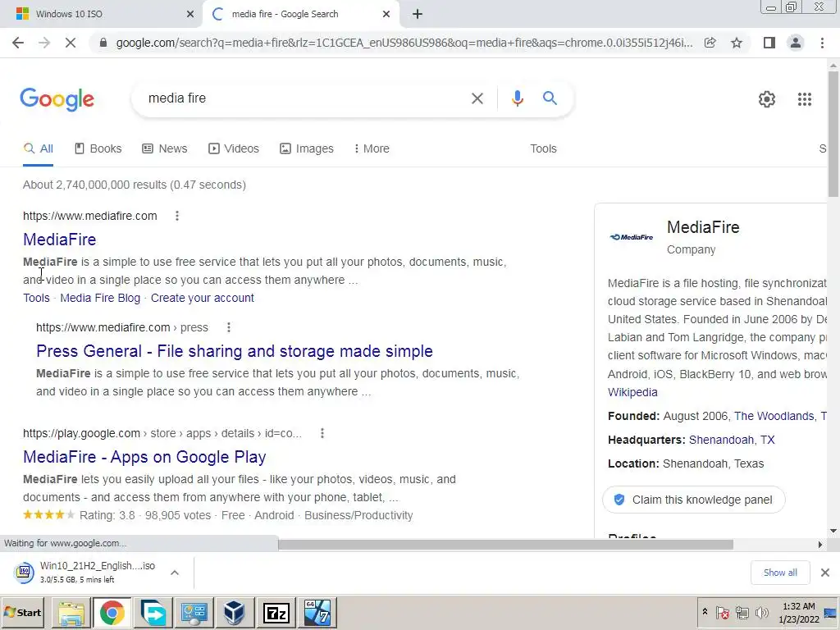Open Chrome from the taskbar

click(112, 613)
